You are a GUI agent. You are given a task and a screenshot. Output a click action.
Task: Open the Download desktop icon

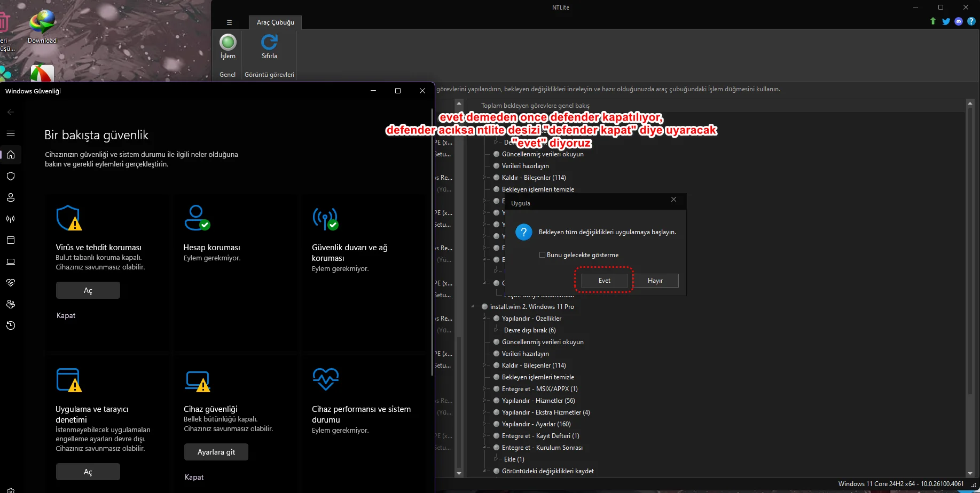tap(42, 26)
